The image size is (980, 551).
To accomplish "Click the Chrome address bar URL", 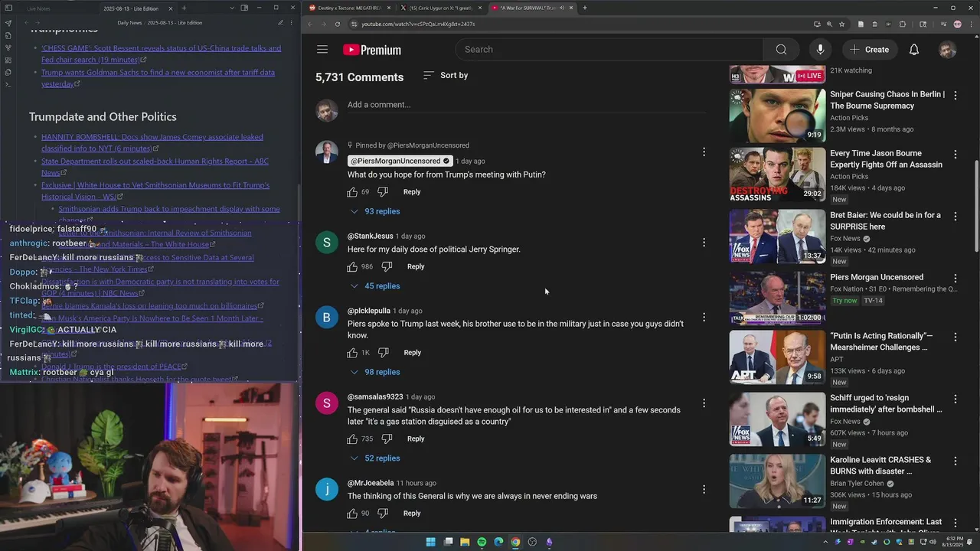I will click(418, 24).
